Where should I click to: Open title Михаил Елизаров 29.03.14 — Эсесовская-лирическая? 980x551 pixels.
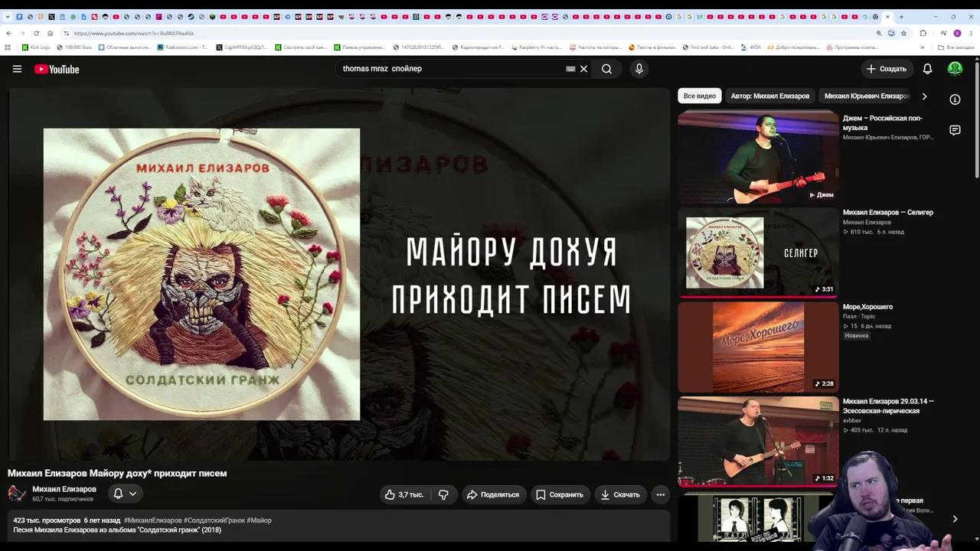tap(888, 406)
